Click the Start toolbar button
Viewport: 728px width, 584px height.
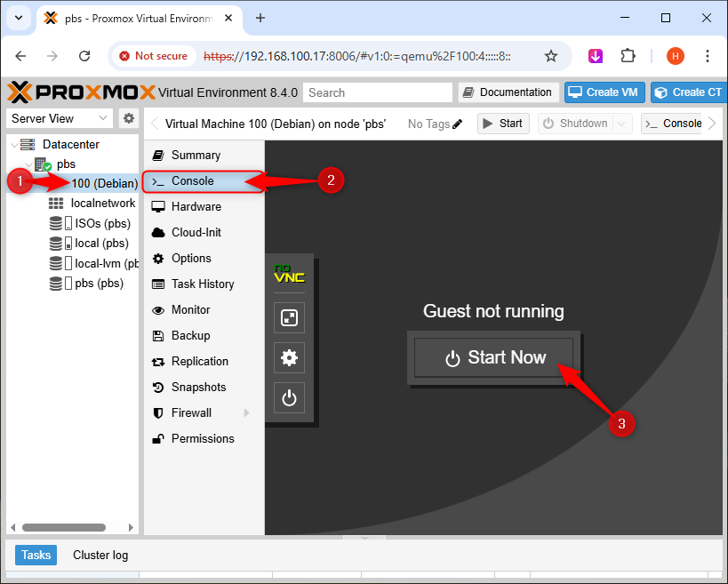pyautogui.click(x=503, y=124)
